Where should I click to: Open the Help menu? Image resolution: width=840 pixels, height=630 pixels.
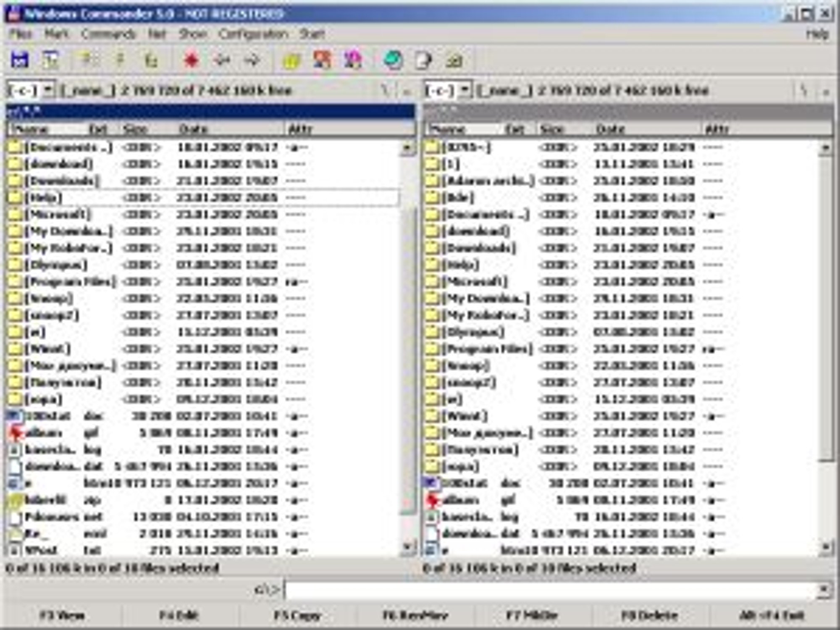point(817,34)
